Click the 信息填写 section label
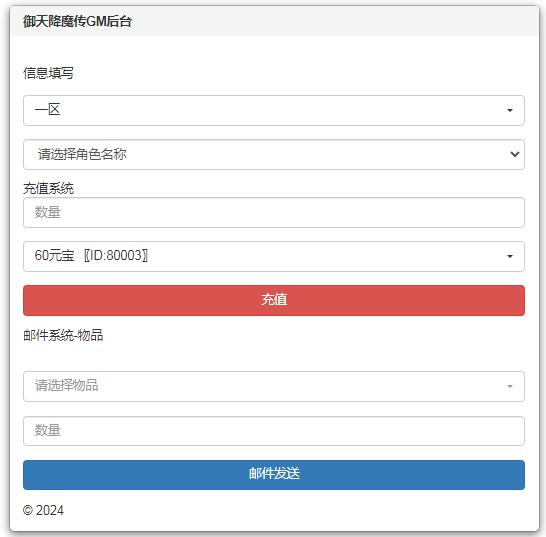Image resolution: width=546 pixels, height=537 pixels. (48, 73)
